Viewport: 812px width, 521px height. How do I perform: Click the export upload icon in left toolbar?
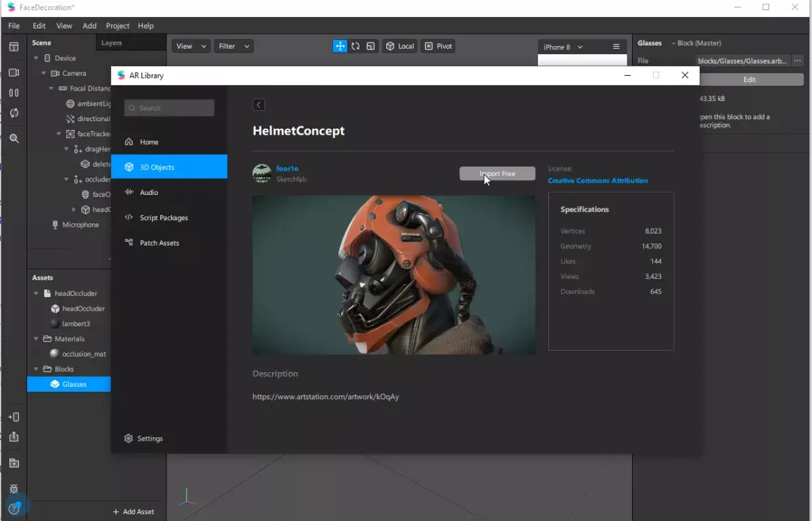point(14,437)
